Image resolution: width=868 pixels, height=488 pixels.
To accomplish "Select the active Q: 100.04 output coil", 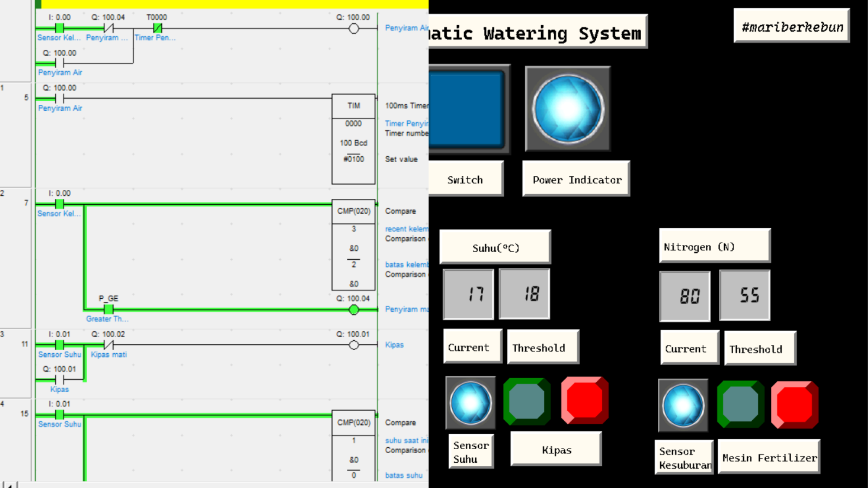I will [354, 310].
